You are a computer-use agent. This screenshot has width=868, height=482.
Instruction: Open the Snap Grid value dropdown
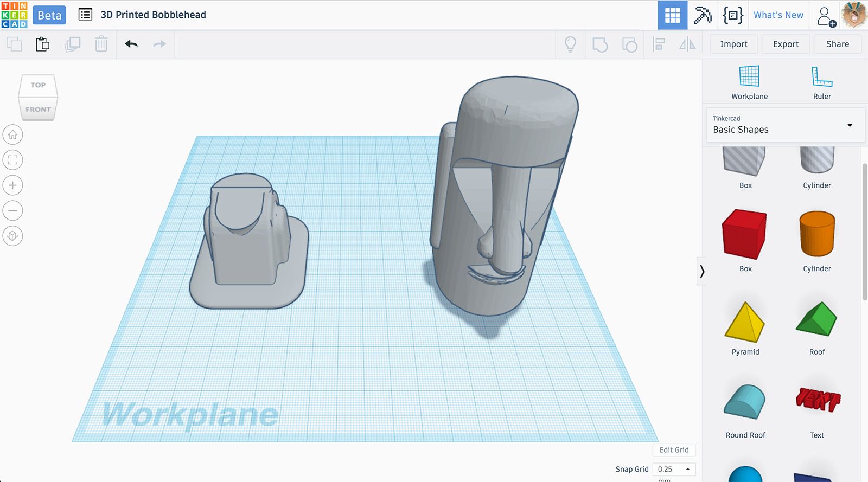(674, 469)
